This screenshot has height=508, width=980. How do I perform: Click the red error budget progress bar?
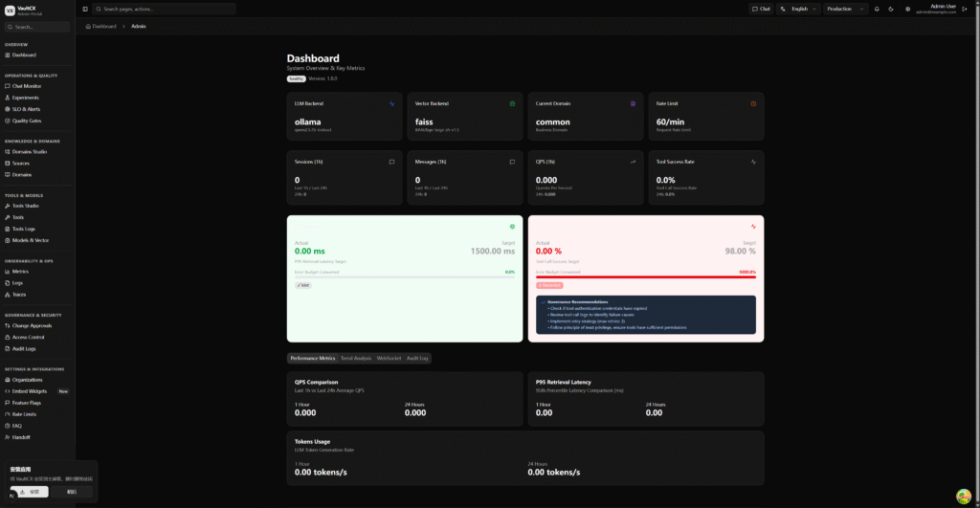[646, 277]
